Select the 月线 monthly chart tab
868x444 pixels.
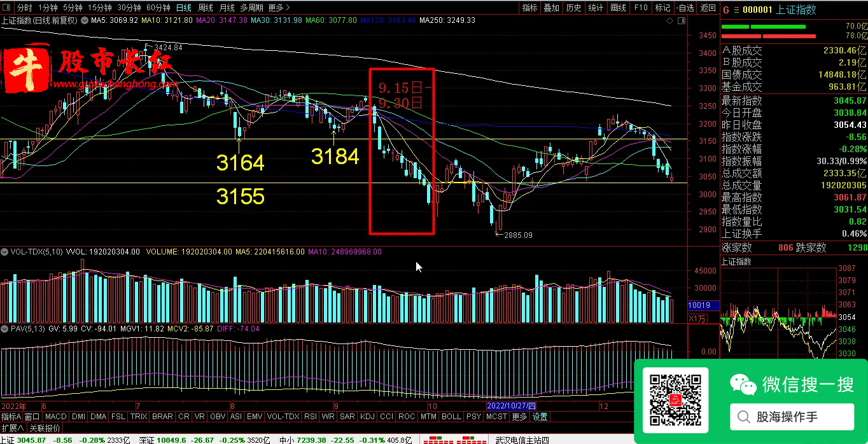click(x=227, y=8)
